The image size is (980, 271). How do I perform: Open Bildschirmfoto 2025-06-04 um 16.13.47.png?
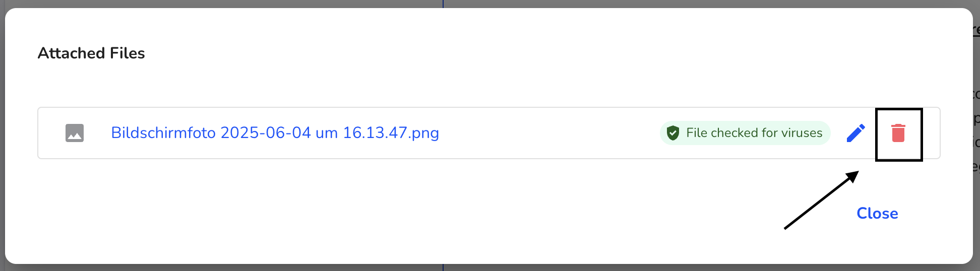pos(275,133)
